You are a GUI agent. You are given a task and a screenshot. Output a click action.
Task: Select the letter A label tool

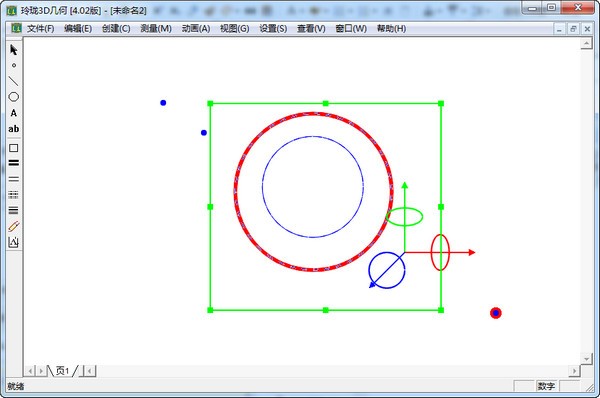[x=14, y=113]
